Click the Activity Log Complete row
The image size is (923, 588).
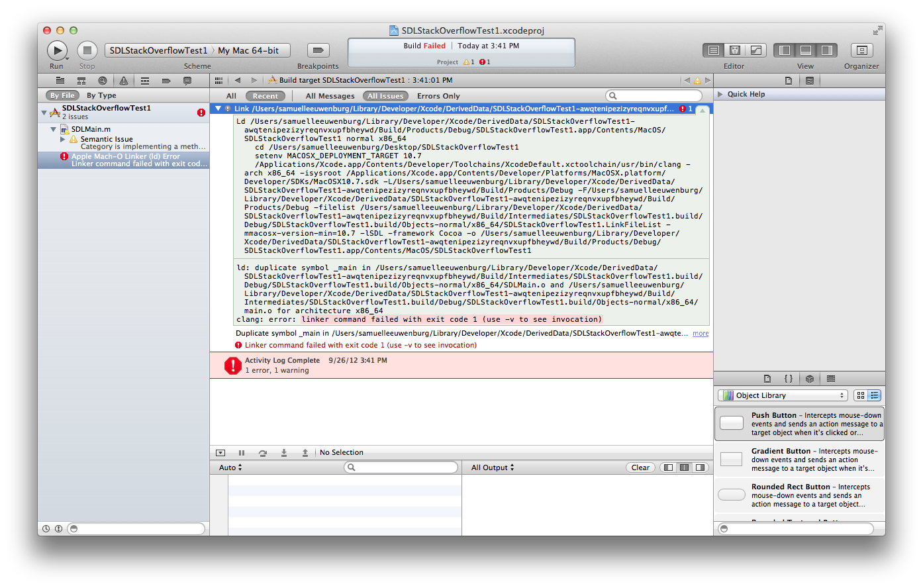click(461, 366)
